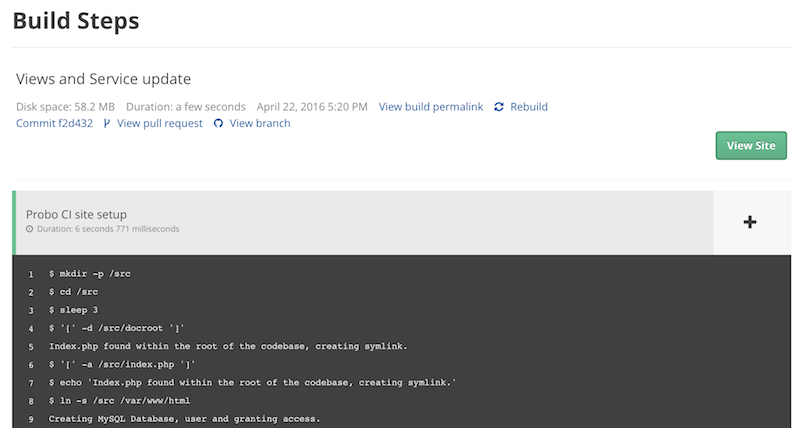Click the Disk space 58.2 MB text
This screenshot has height=428, width=800.
click(x=65, y=107)
